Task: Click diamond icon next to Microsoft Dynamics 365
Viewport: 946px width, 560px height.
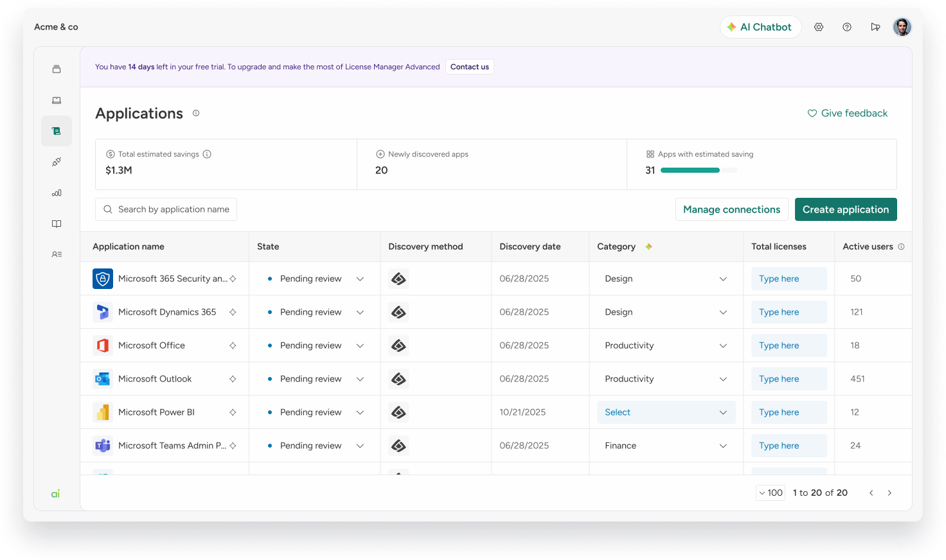Action: pyautogui.click(x=233, y=312)
